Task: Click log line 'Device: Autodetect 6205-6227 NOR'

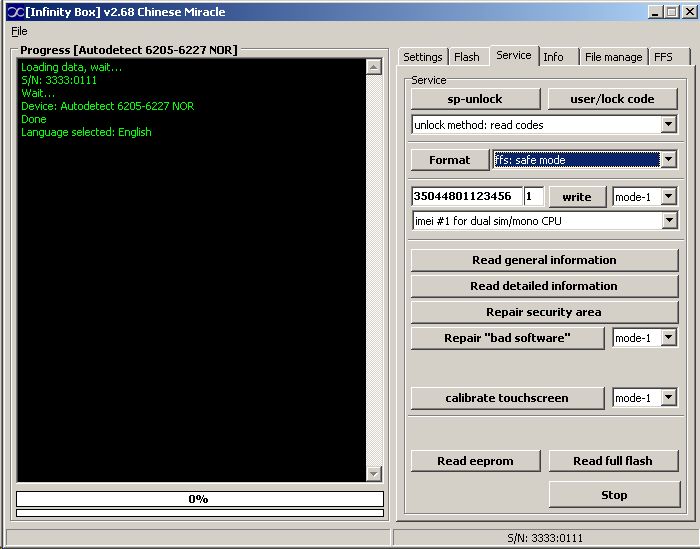Action: 108,106
